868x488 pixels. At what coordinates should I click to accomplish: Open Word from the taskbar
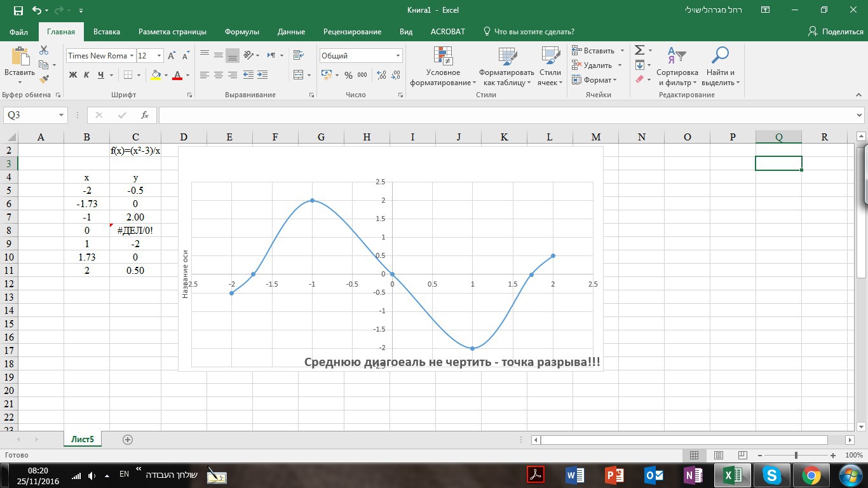(574, 475)
